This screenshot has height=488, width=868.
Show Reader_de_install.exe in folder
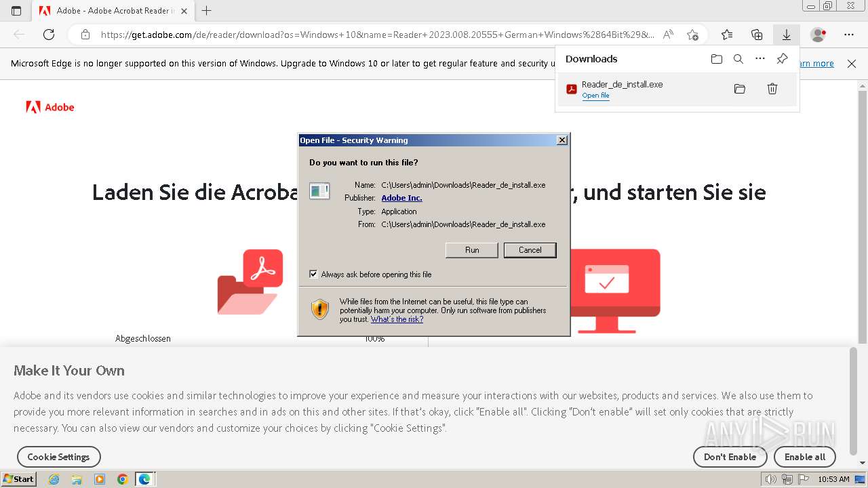pyautogui.click(x=740, y=89)
